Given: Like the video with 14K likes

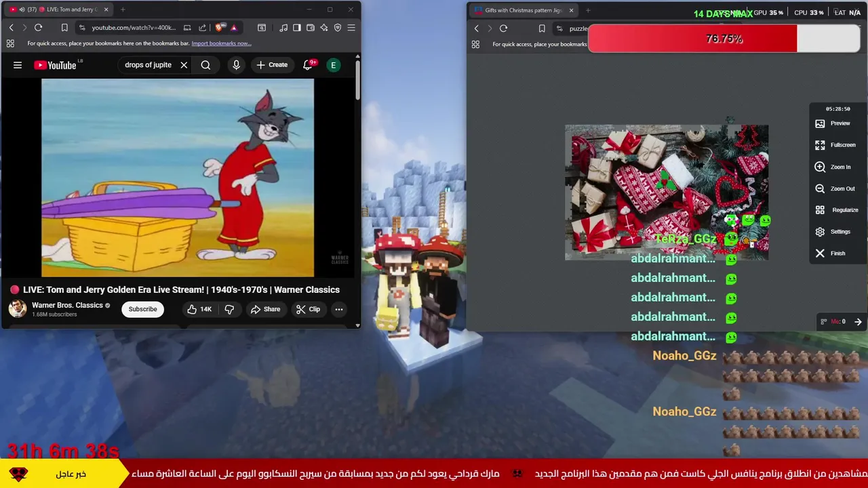Looking at the screenshot, I should click(x=199, y=309).
